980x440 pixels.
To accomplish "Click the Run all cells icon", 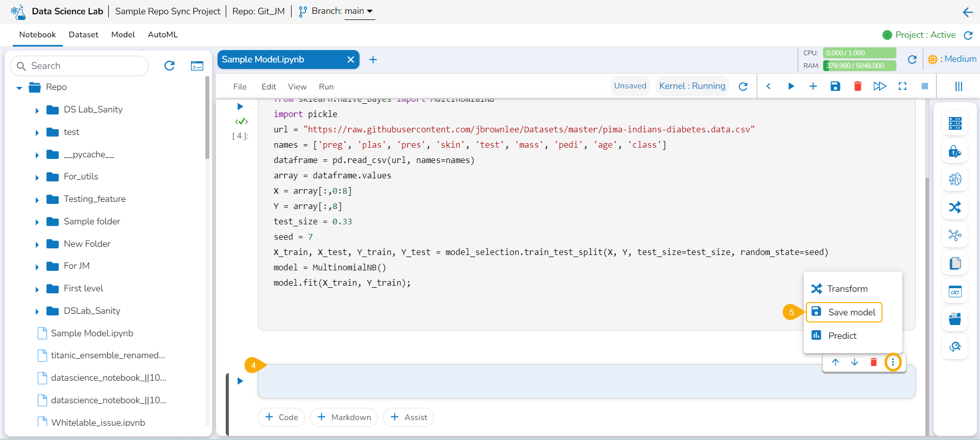I will pos(879,86).
